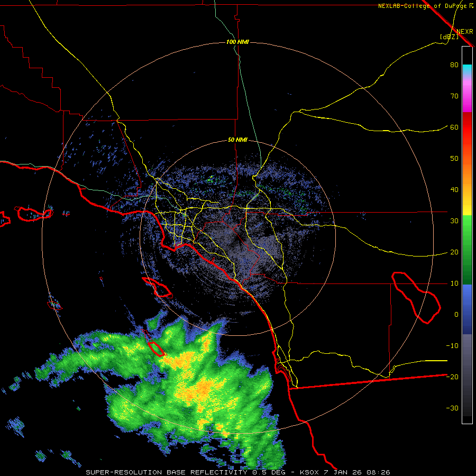Select the 80 dBZ scale value
The height and width of the screenshot is (476, 476).
click(x=454, y=65)
